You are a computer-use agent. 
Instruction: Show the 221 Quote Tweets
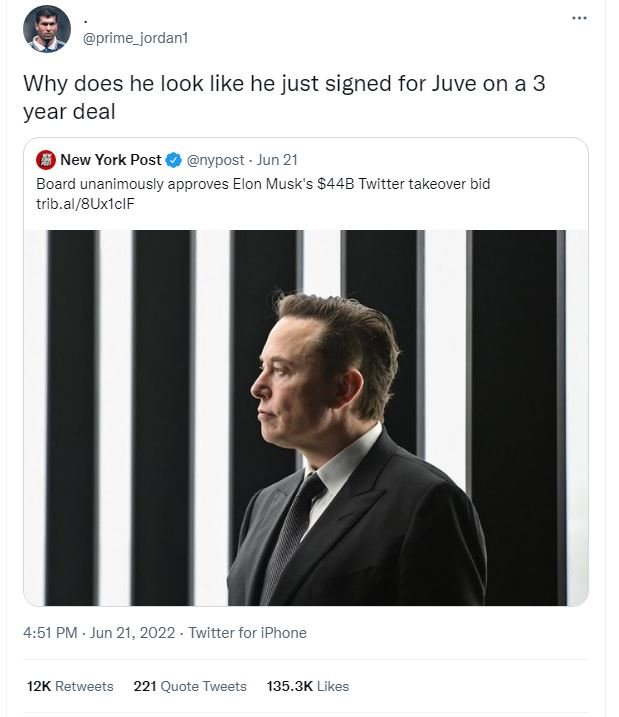(x=190, y=686)
